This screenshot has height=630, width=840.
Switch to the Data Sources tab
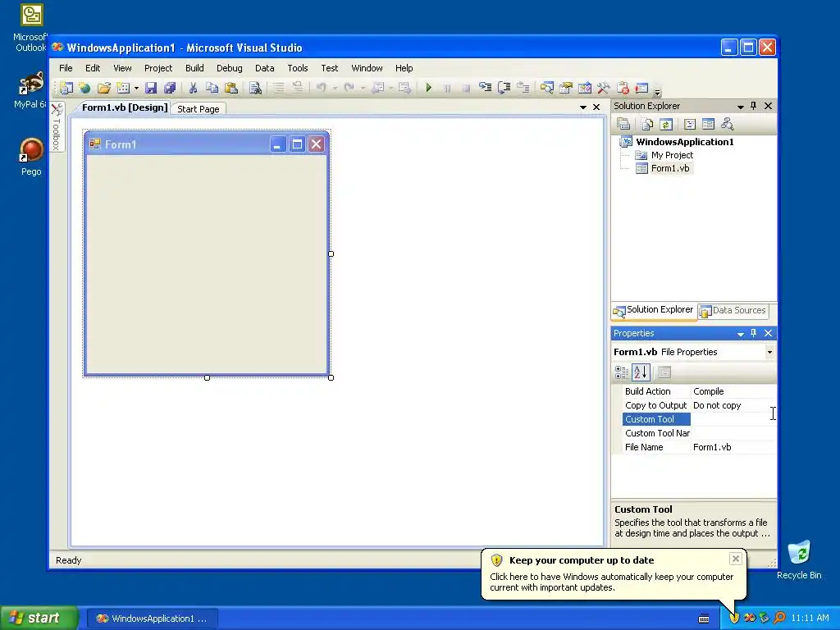pyautogui.click(x=733, y=310)
